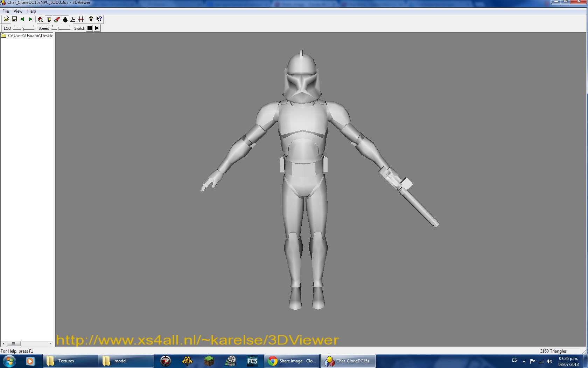
Task: Click the LOD slider handle
Action: tap(23, 28)
